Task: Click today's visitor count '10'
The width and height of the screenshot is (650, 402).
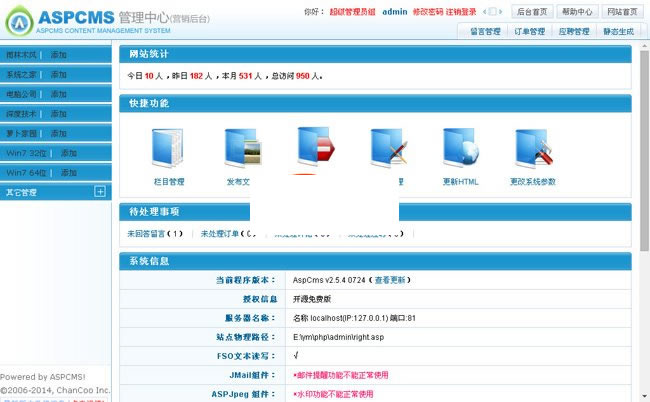Action: click(x=149, y=76)
